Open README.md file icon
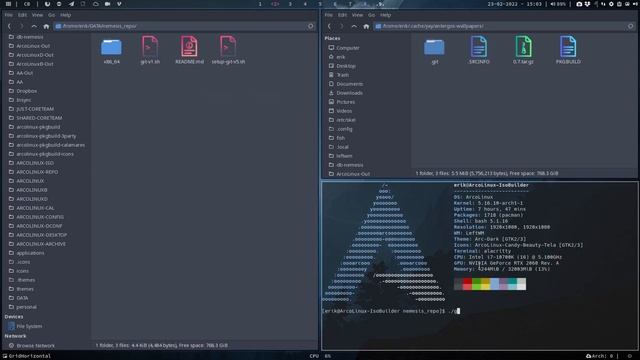 pos(189,50)
